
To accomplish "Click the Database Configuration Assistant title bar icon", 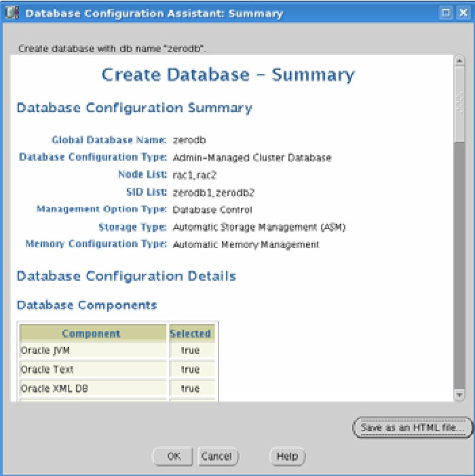I will pos(12,13).
